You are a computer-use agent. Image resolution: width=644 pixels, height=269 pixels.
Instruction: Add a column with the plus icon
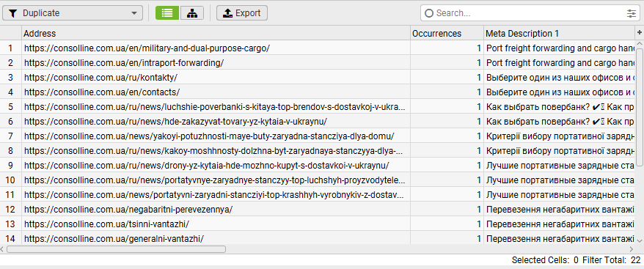[640, 32]
